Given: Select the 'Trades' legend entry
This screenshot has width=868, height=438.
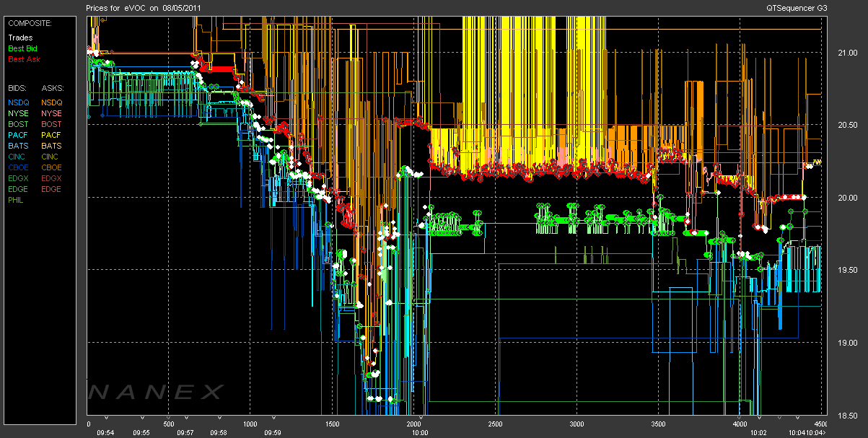Looking at the screenshot, I should [20, 38].
